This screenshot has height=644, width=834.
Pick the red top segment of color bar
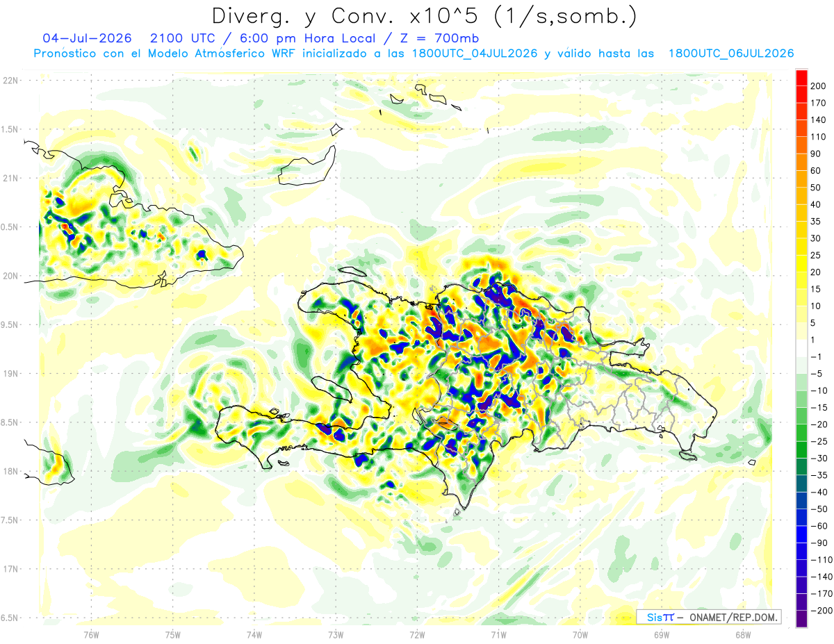(x=801, y=78)
